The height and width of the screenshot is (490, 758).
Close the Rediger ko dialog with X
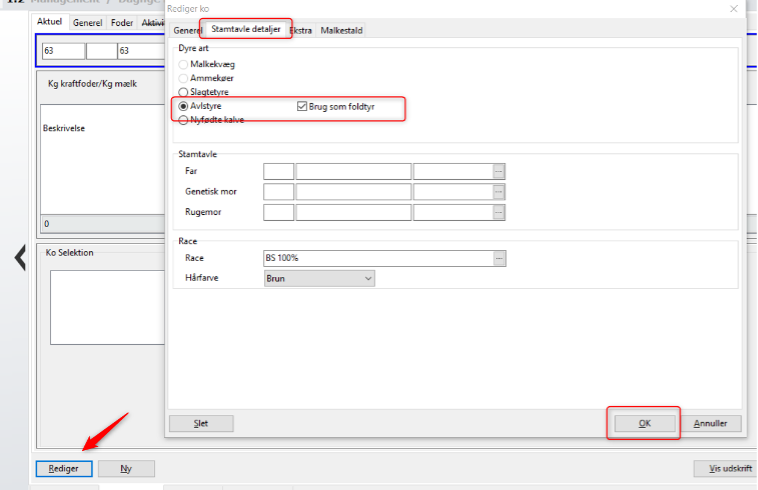tap(734, 9)
